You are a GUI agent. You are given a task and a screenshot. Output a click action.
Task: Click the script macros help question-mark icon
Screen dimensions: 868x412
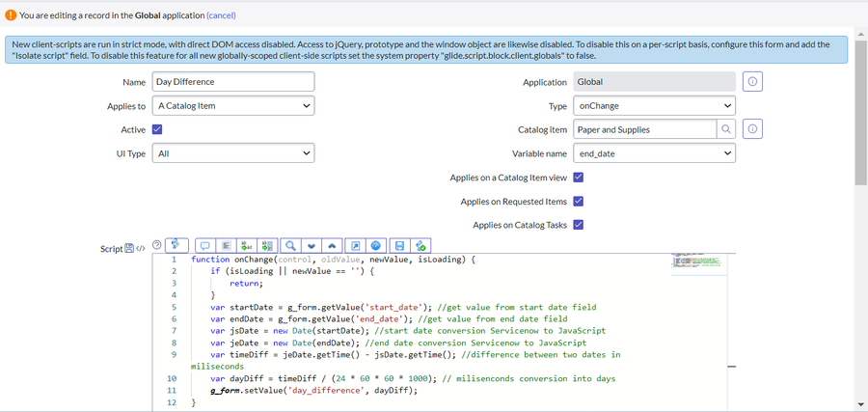156,244
